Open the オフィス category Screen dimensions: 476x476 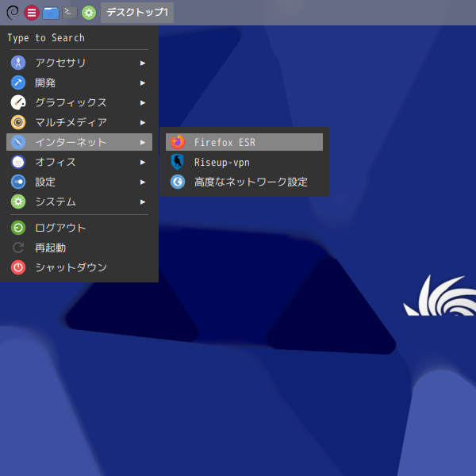[x=79, y=162]
